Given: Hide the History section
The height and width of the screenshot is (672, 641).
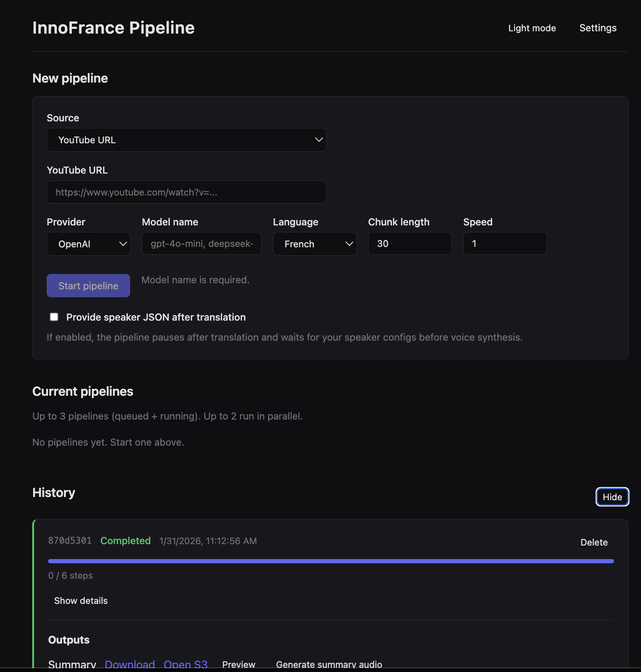Looking at the screenshot, I should (x=612, y=497).
